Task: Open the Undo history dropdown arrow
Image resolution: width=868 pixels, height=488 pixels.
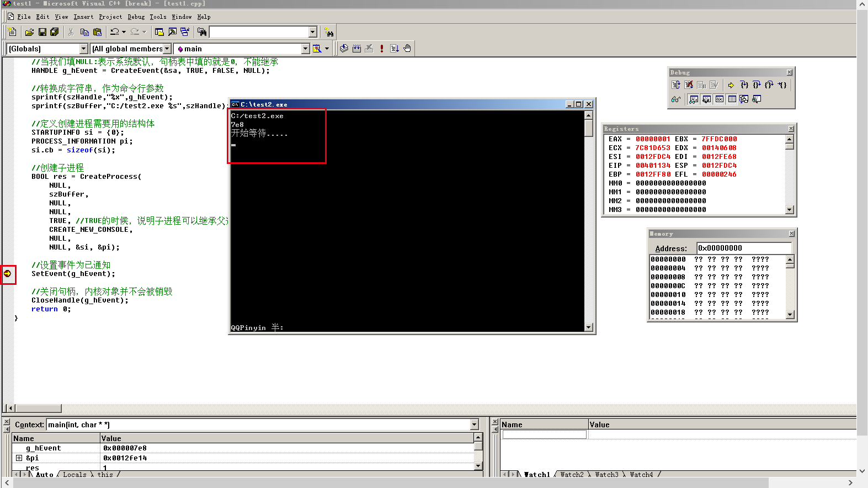Action: [x=124, y=32]
